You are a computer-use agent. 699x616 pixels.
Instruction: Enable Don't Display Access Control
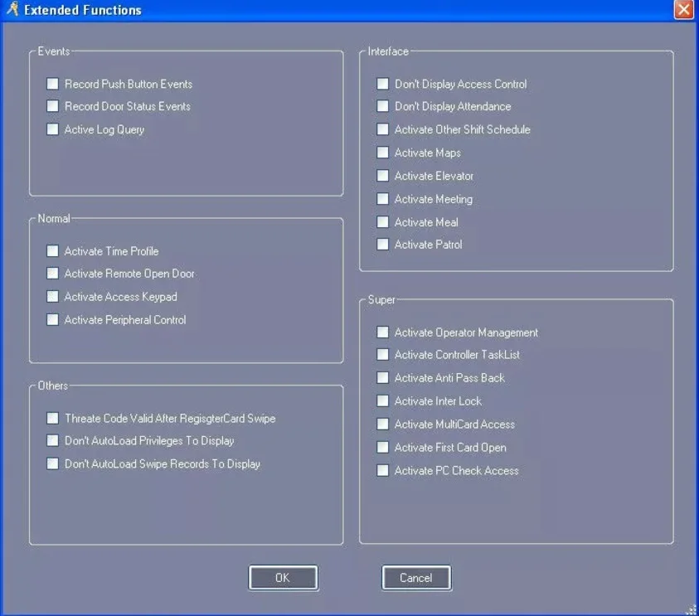click(x=382, y=84)
